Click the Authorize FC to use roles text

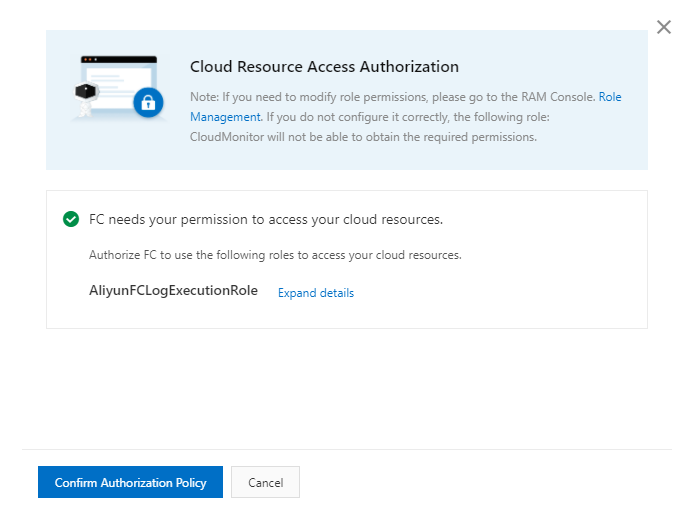(x=275, y=255)
